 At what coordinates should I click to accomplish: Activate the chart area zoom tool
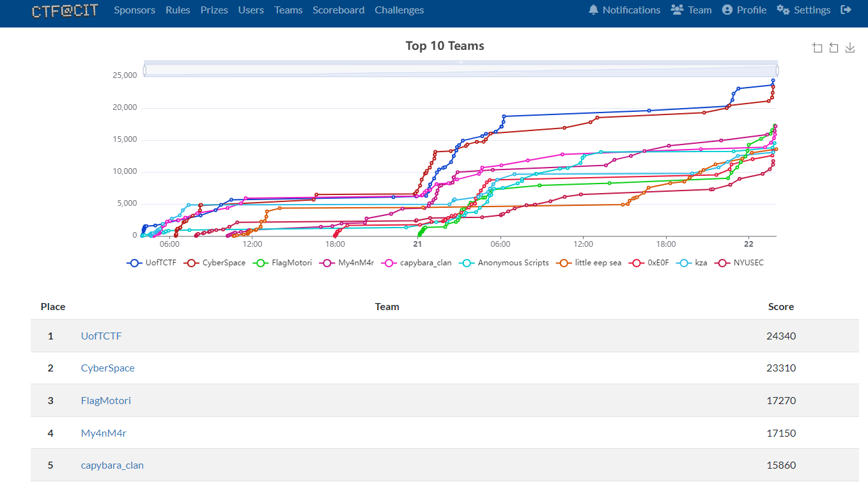tap(817, 47)
